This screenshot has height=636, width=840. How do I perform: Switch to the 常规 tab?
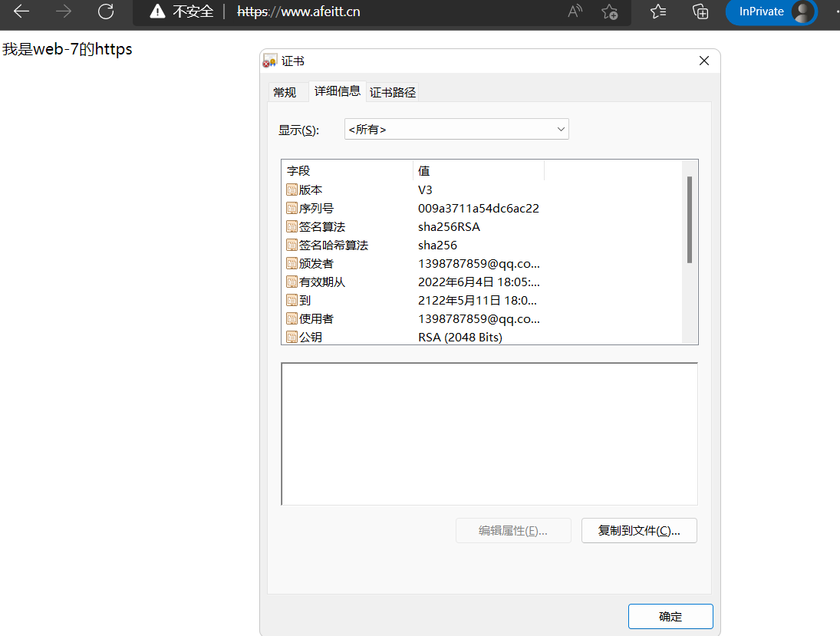point(288,91)
